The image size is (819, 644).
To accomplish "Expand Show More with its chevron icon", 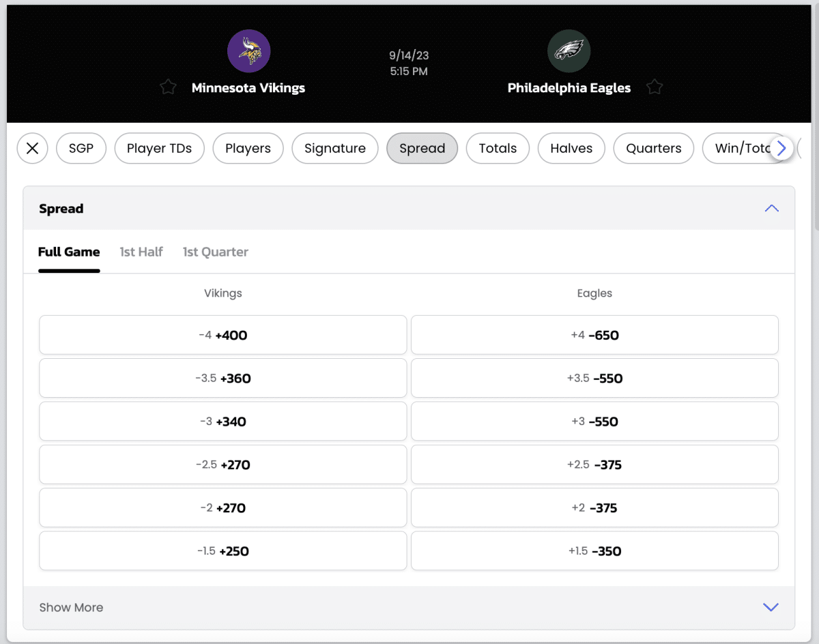I will coord(771,606).
